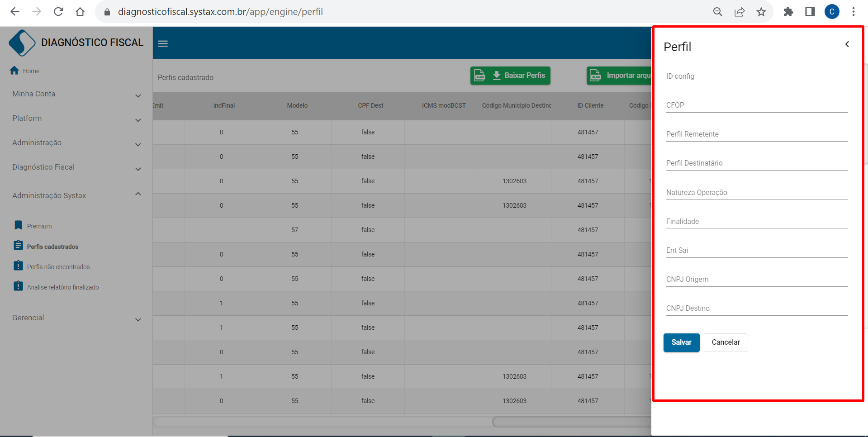Click the table horizontal scrollbar
The height and width of the screenshot is (437, 868).
tap(572, 422)
